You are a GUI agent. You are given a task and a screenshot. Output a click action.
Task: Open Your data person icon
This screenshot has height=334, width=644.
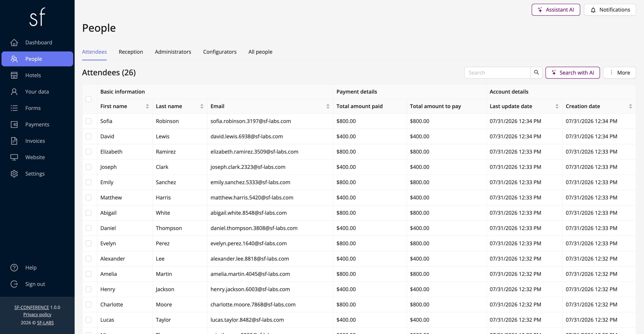14,92
